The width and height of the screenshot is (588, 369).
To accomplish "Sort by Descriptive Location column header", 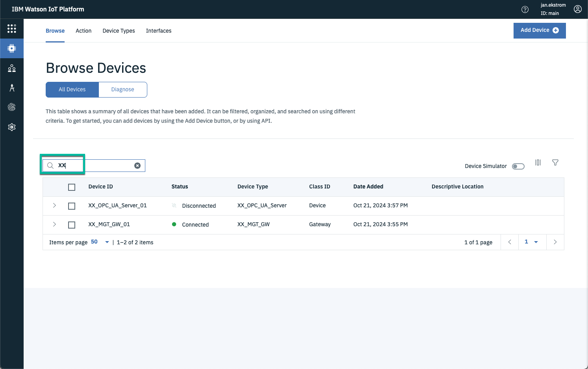I will point(458,186).
